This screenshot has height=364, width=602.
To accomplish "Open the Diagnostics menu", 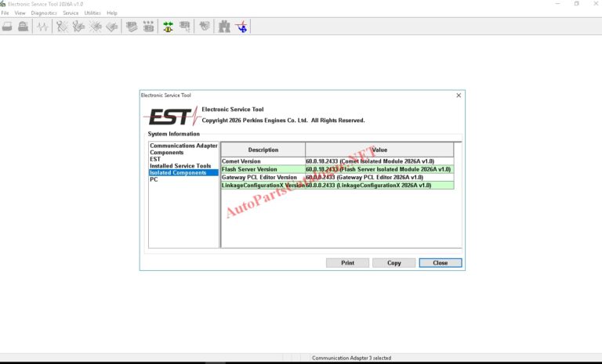I will click(x=44, y=13).
